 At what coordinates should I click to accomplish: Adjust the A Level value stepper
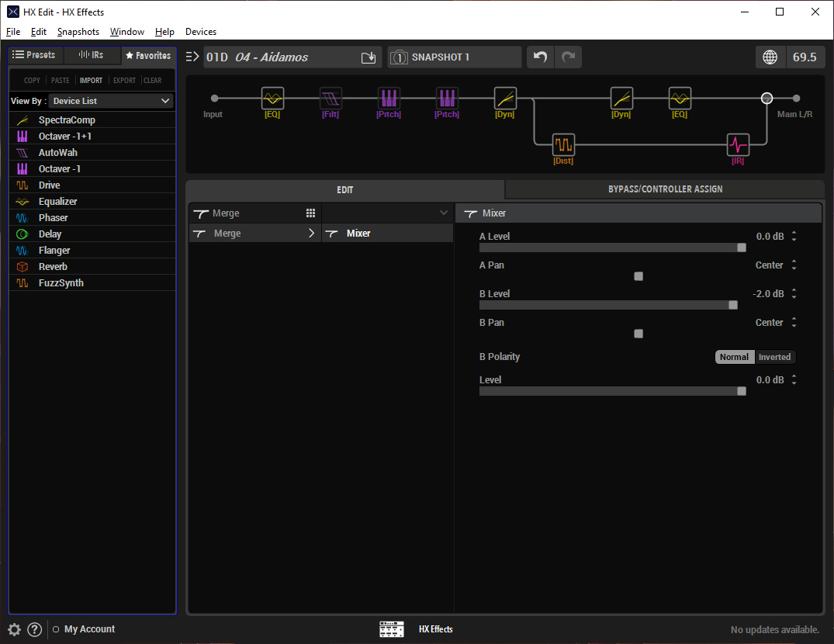[x=794, y=236]
